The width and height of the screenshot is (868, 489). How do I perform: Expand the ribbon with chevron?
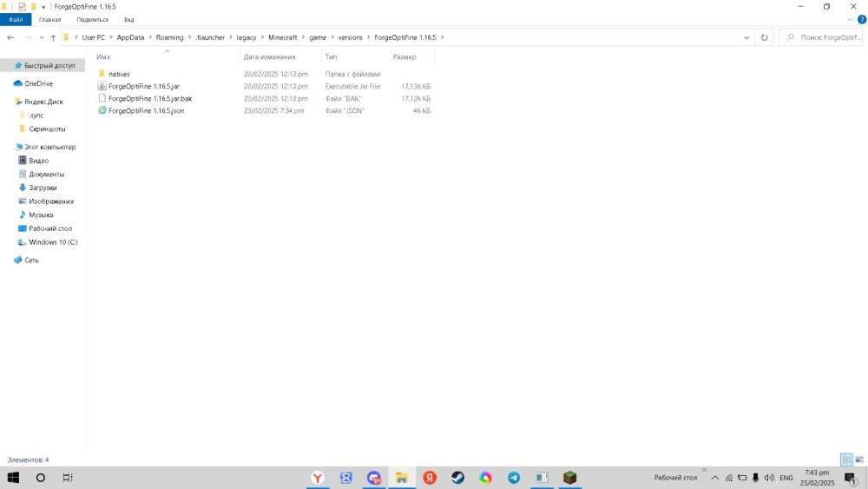coord(851,19)
